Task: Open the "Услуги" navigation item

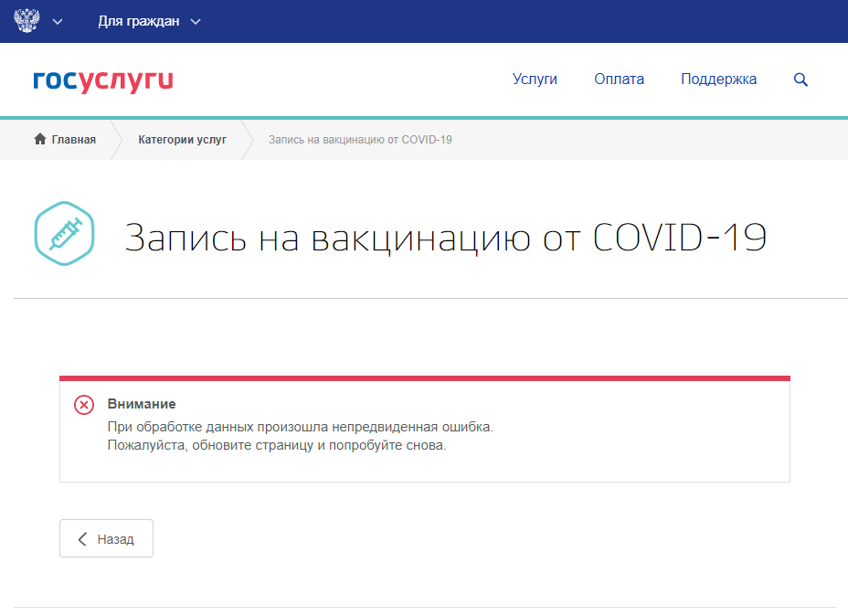Action: (535, 80)
